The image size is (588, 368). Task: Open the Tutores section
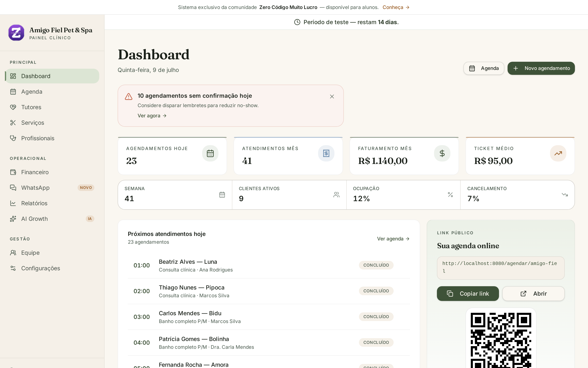point(52,107)
